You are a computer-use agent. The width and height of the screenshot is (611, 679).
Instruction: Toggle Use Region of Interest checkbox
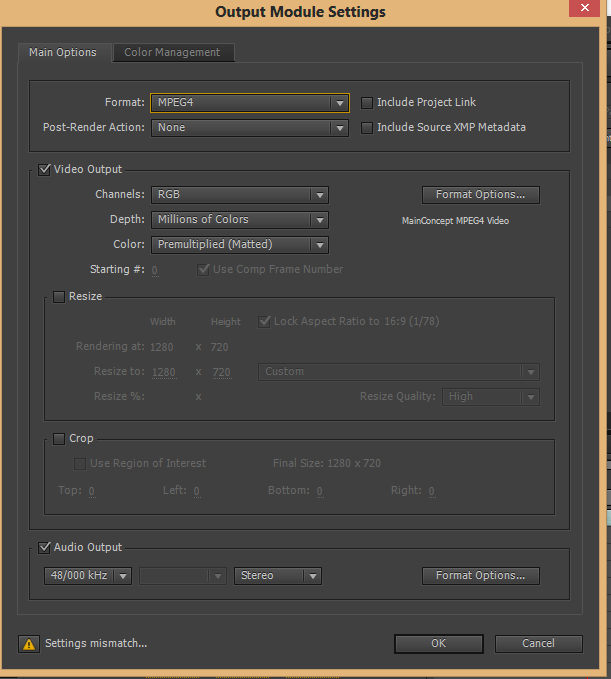[80, 464]
